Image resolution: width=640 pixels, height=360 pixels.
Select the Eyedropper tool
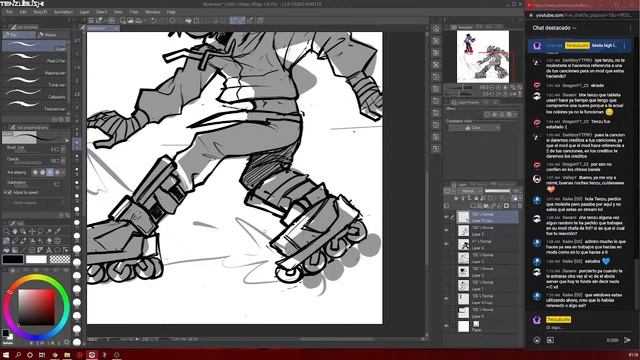coord(58,231)
